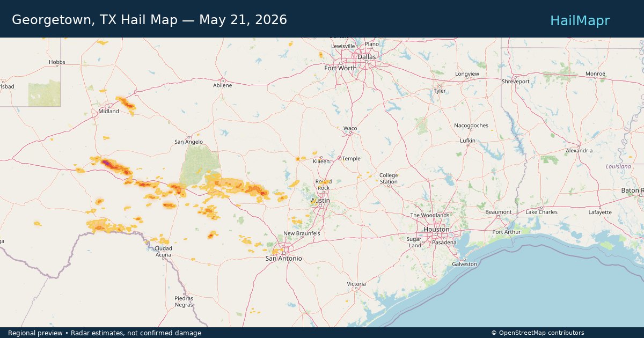The image size is (644, 338).
Task: Select the Victoria city label
Action: (356, 284)
